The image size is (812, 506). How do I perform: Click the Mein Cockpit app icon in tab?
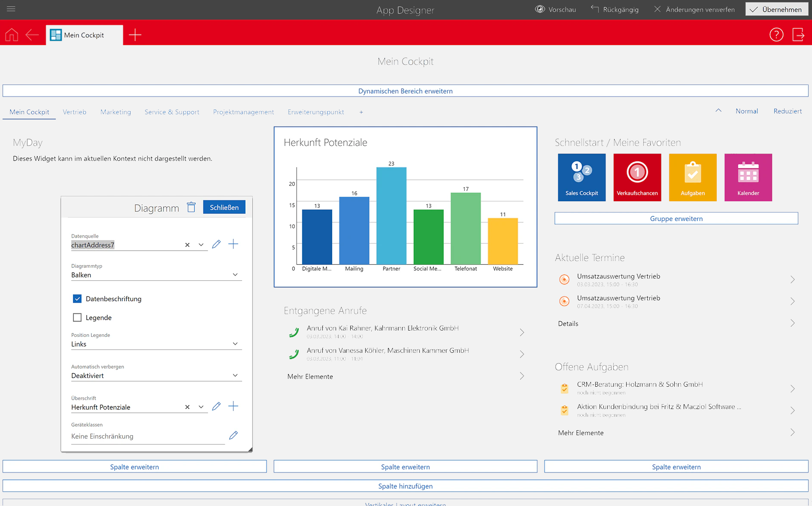tap(56, 35)
